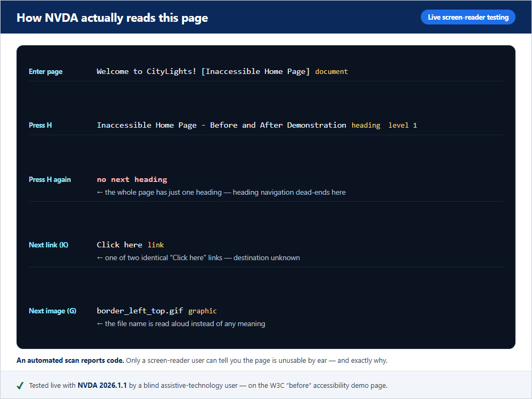The height and width of the screenshot is (399, 532).
Task: Click the 'Enter page' step label
Action: (45, 72)
